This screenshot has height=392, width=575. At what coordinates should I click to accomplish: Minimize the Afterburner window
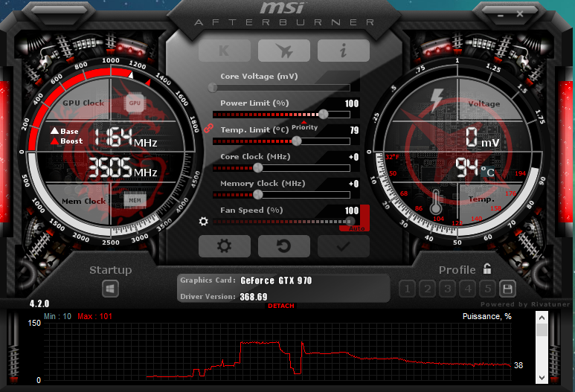tap(501, 15)
